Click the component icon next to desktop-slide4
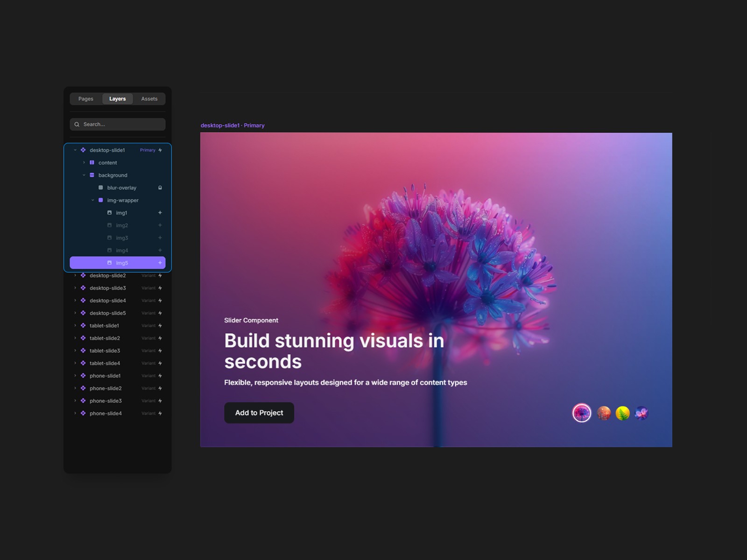 (83, 301)
